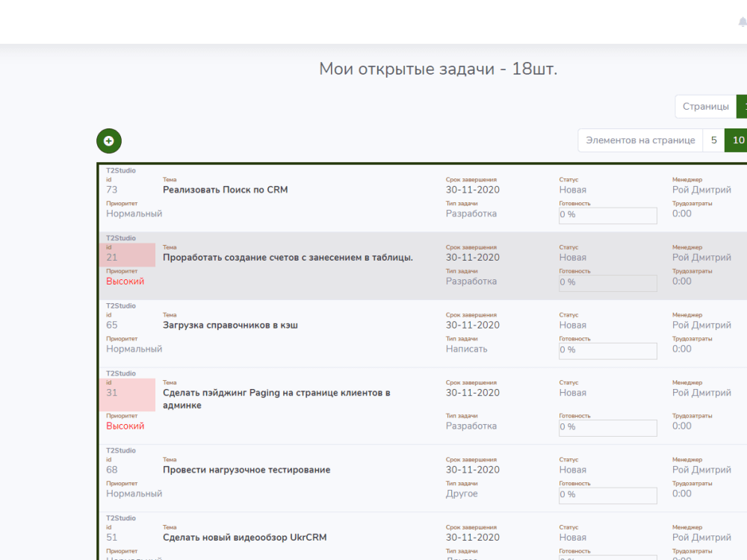Click task type 'Написать' in task 65
The width and height of the screenshot is (747, 560).
pos(466,349)
